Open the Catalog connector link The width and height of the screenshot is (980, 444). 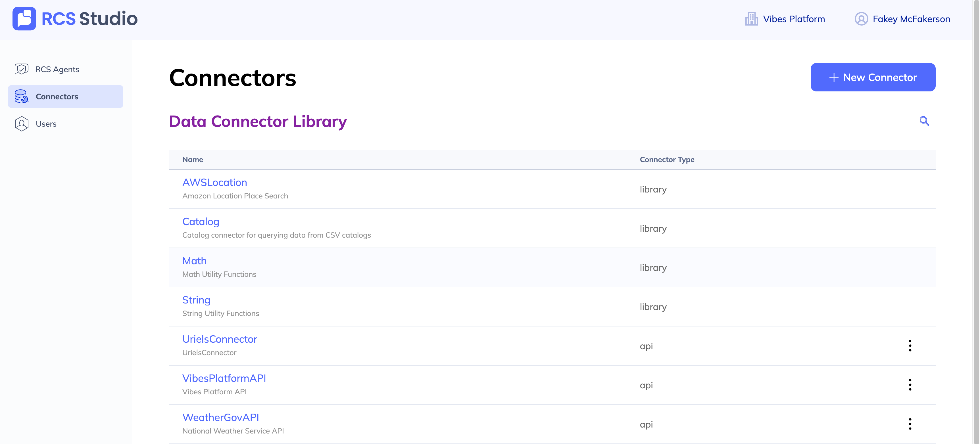[201, 222]
